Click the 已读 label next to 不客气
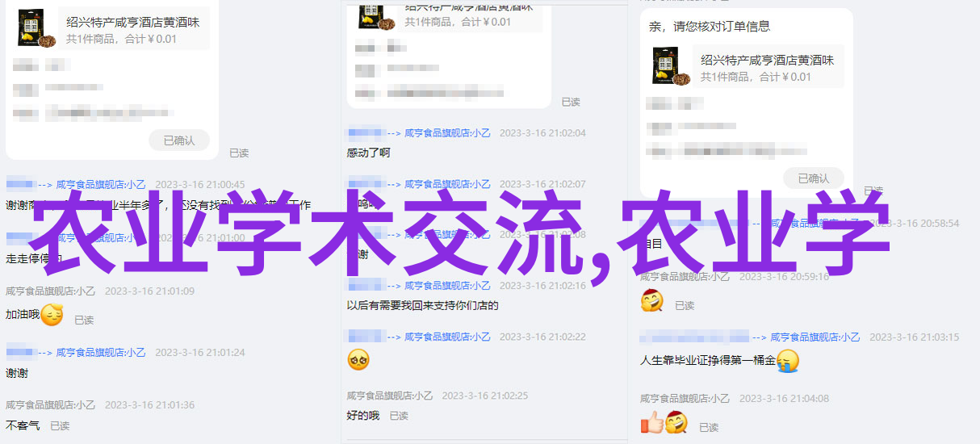The height and width of the screenshot is (444, 980). [60, 425]
